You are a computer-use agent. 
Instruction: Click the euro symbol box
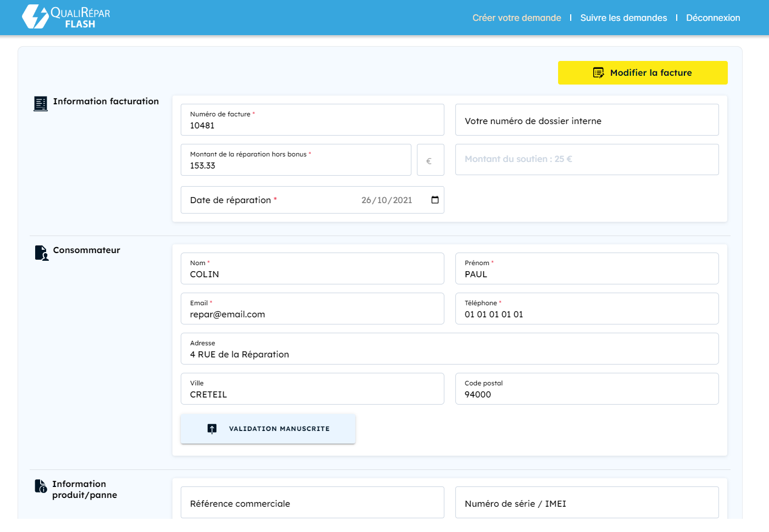tap(430, 160)
